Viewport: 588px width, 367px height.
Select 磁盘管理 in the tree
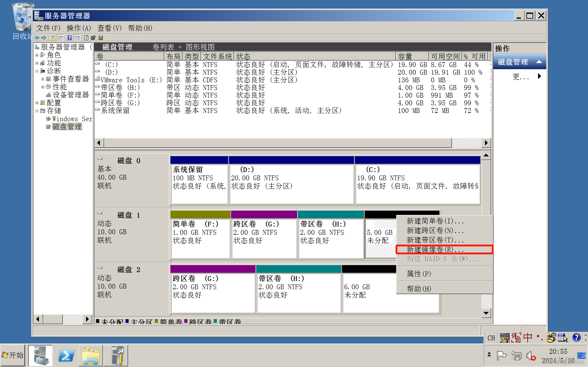coord(67,127)
